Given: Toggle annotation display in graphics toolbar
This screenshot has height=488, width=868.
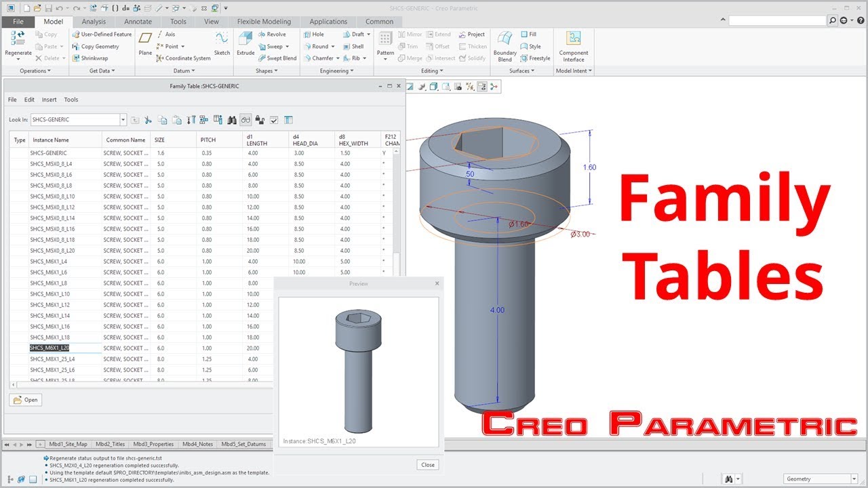Looking at the screenshot, I should [x=482, y=87].
